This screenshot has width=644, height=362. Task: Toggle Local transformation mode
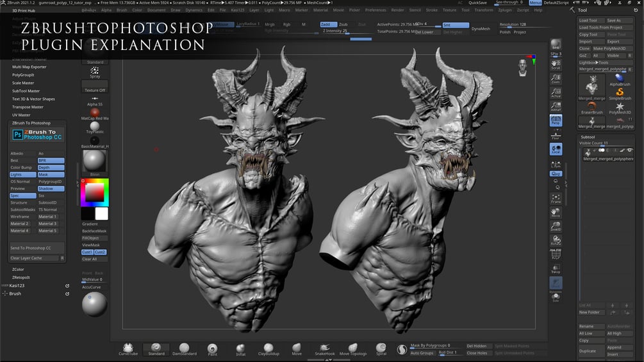[556, 149]
